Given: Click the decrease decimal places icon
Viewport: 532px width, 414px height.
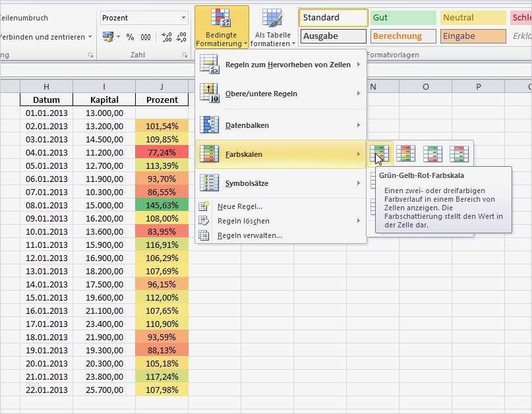Looking at the screenshot, I should point(182,38).
